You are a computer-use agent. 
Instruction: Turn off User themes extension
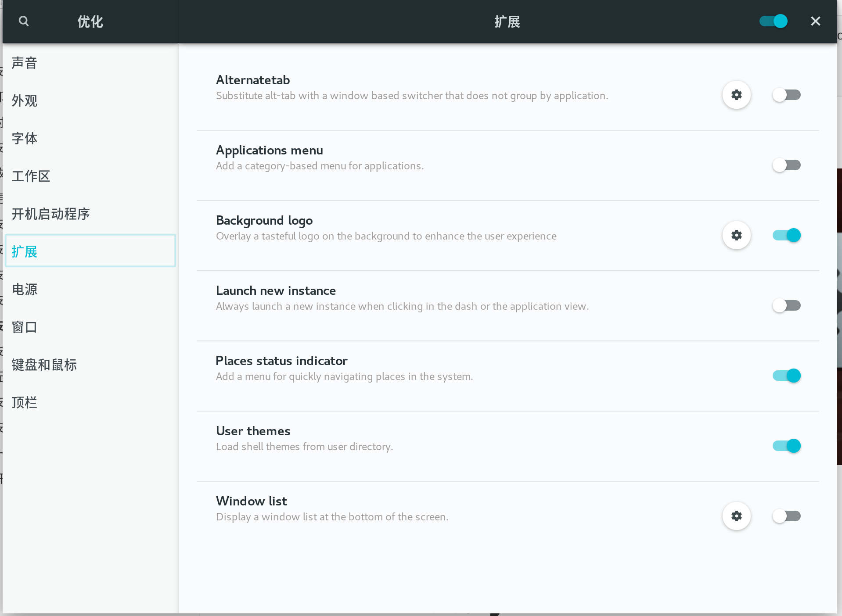pos(786,446)
